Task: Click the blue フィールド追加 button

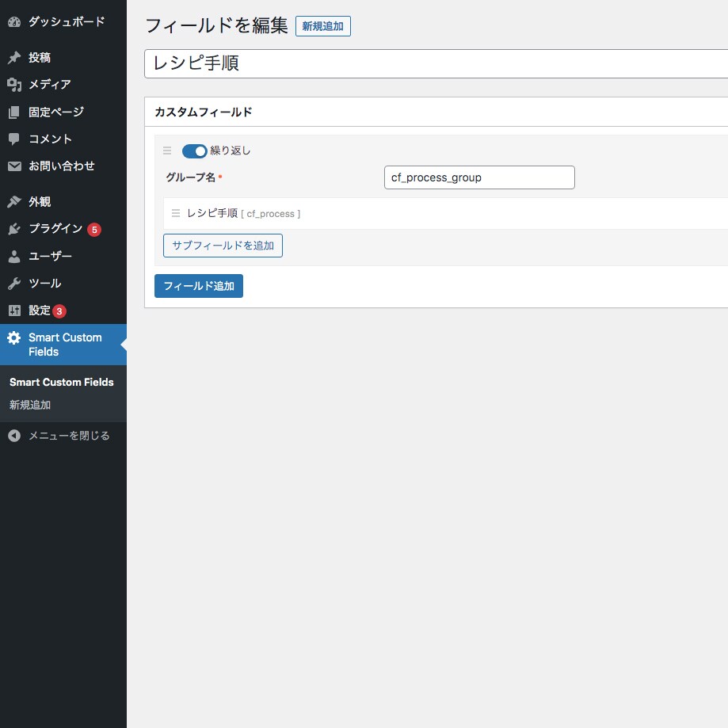Action: pos(199,286)
